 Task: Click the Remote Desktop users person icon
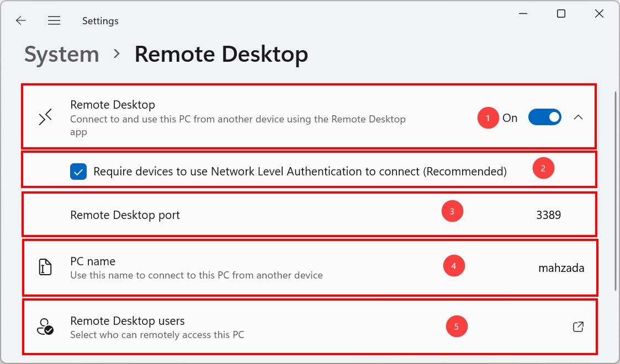tap(45, 326)
